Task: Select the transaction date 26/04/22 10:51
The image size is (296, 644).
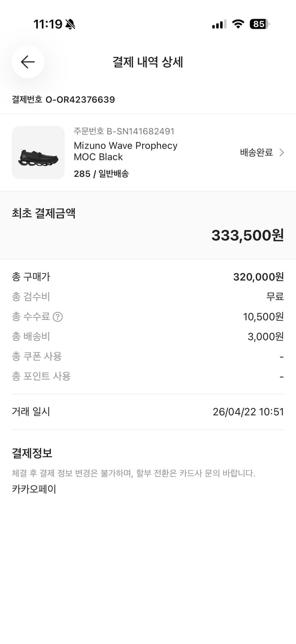Action: [248, 411]
